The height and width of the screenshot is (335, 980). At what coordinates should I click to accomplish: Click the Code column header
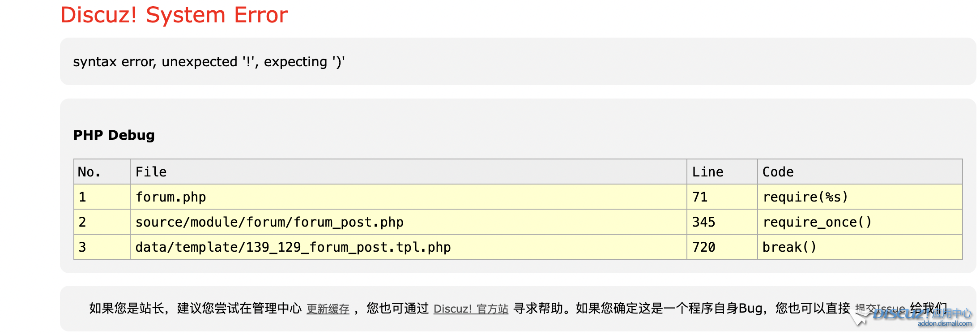778,172
